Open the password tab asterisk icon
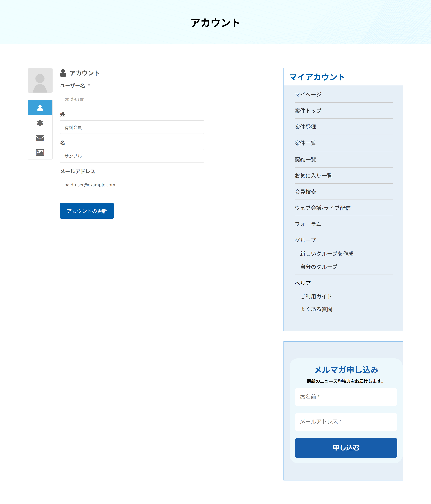The width and height of the screenshot is (431, 504). [40, 123]
